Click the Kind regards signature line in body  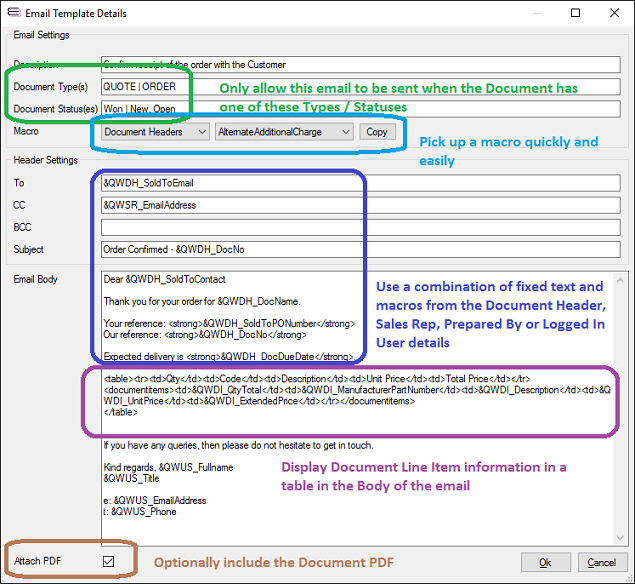click(168, 468)
